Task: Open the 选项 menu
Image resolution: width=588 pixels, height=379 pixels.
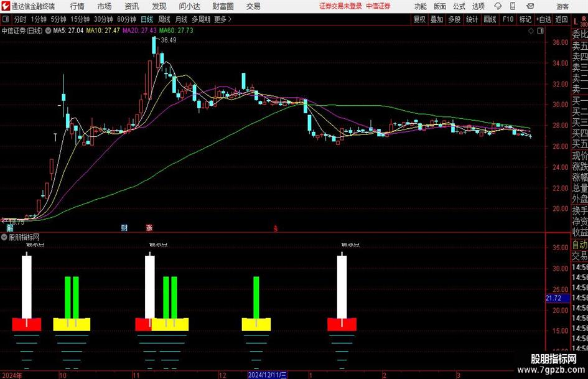Action: (478, 6)
